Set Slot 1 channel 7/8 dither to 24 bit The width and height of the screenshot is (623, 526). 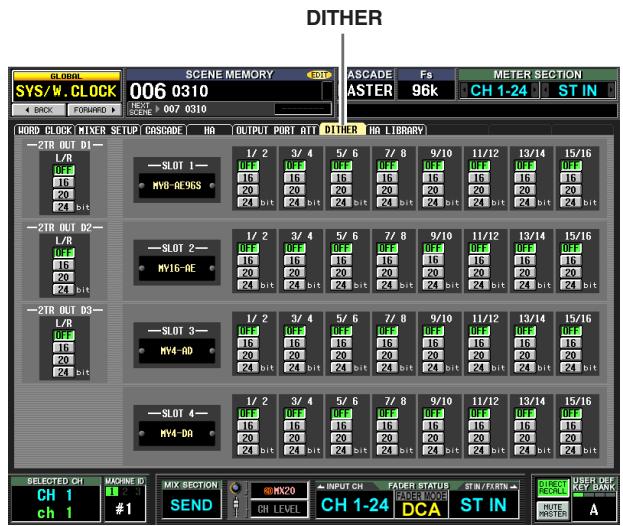387,203
